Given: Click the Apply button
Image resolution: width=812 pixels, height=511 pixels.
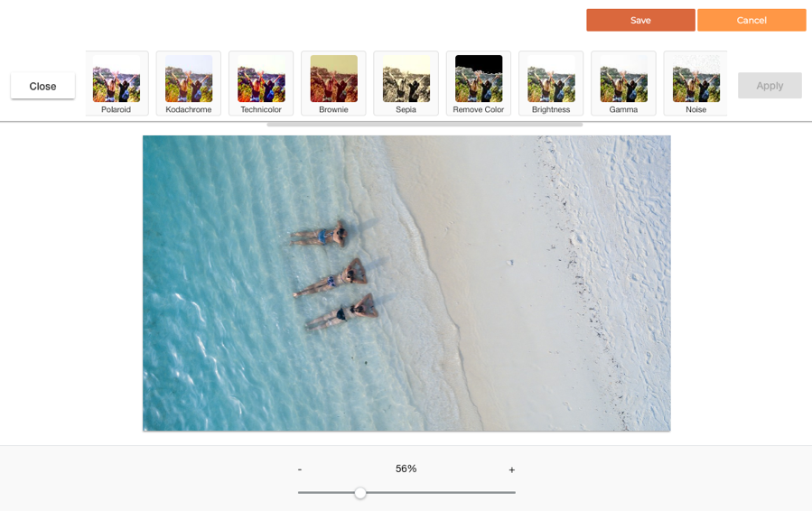Looking at the screenshot, I should coord(770,86).
